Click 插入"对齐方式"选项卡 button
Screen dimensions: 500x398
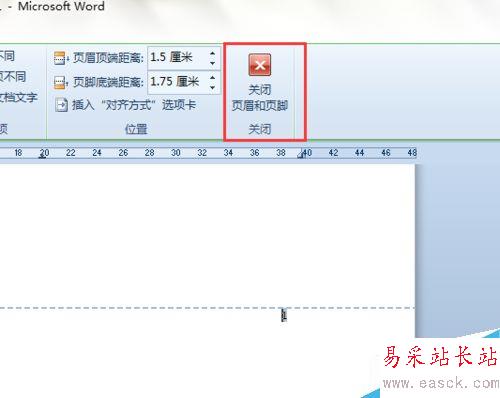tap(125, 105)
